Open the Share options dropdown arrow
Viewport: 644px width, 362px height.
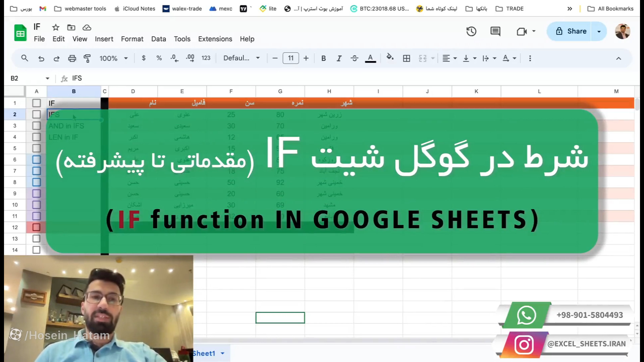pos(599,32)
